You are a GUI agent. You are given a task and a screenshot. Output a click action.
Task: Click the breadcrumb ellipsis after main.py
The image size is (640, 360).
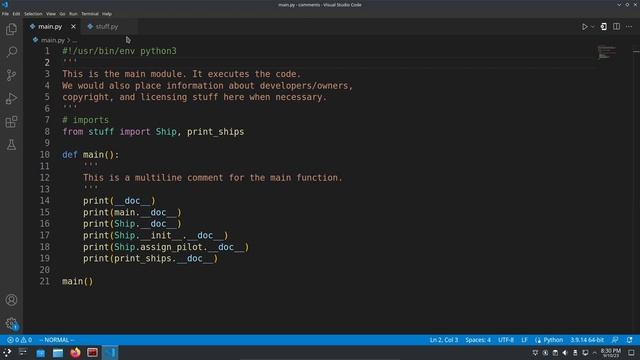tap(75, 40)
